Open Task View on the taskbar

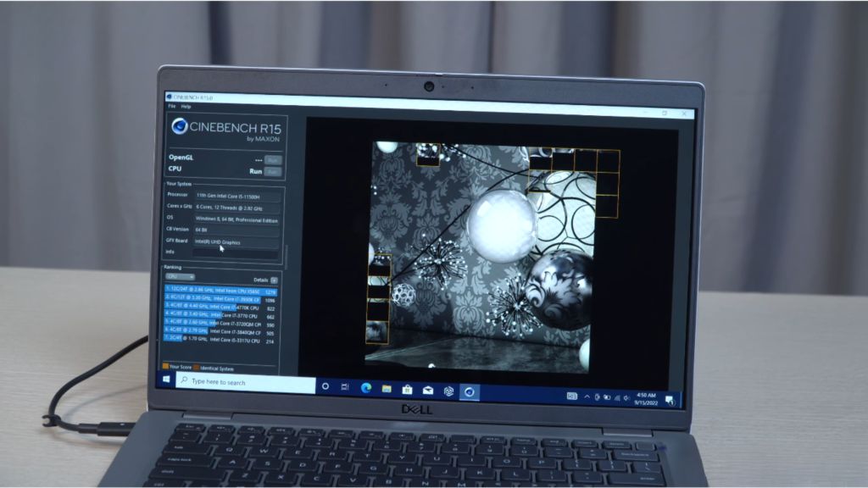point(345,386)
